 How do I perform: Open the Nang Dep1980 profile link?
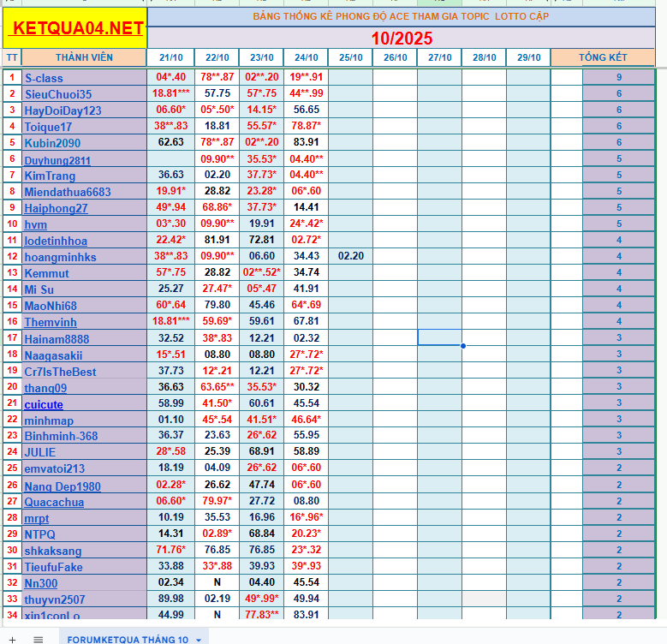pyautogui.click(x=63, y=486)
